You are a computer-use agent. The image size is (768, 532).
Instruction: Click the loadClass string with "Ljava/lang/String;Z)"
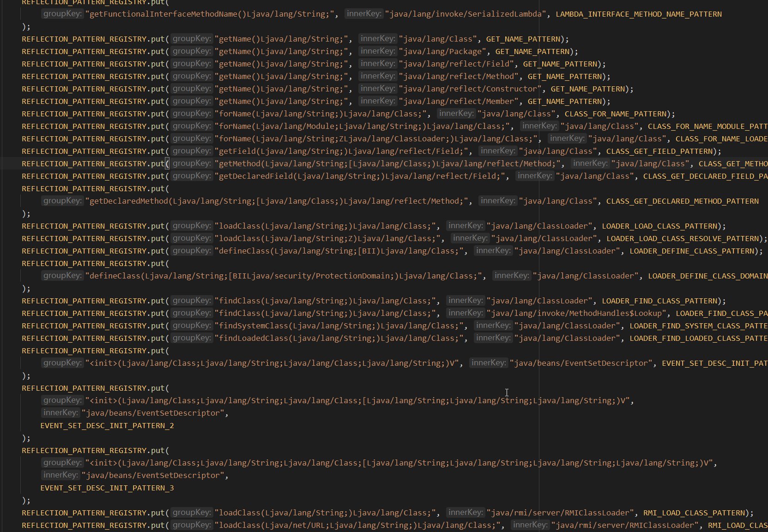(x=327, y=239)
